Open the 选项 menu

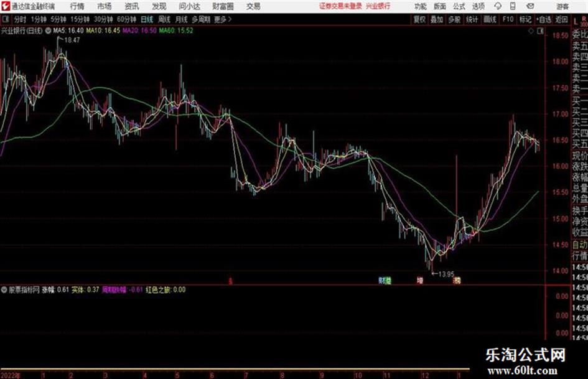pos(478,6)
